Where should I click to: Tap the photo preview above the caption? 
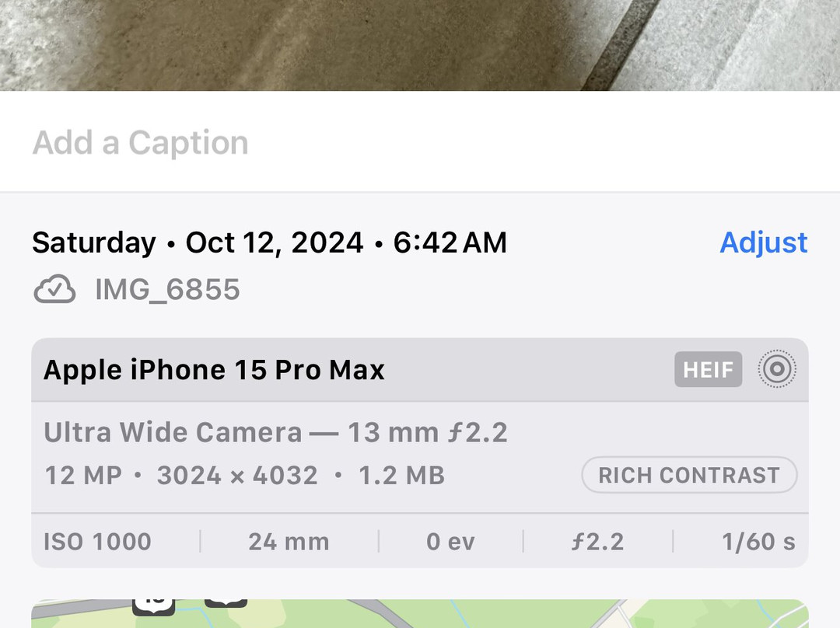pyautogui.click(x=420, y=45)
